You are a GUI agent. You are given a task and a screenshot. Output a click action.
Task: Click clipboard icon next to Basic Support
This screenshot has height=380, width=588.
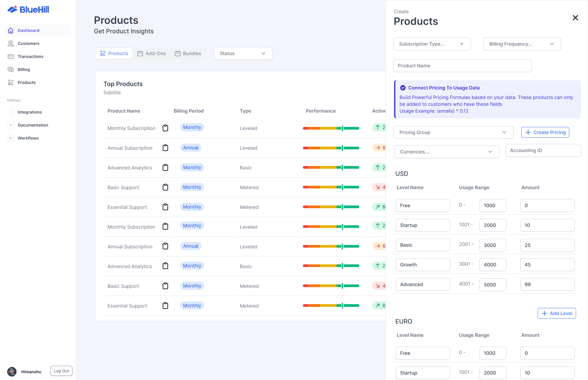coord(165,187)
